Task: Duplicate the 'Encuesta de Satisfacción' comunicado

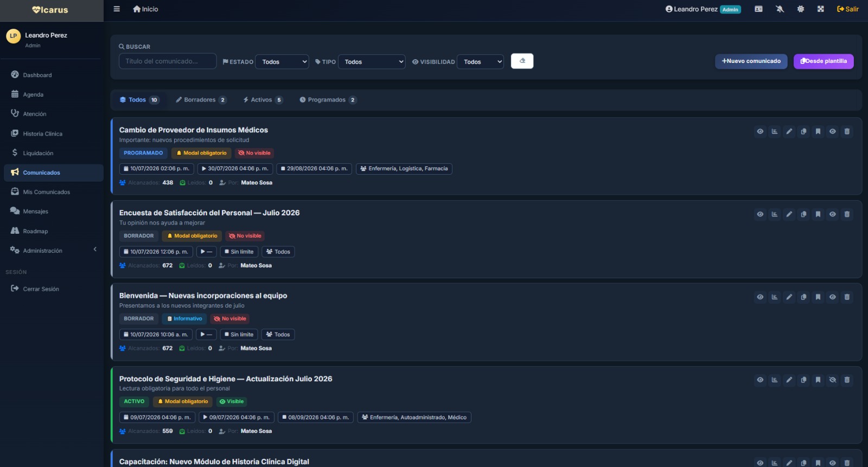Action: click(803, 214)
